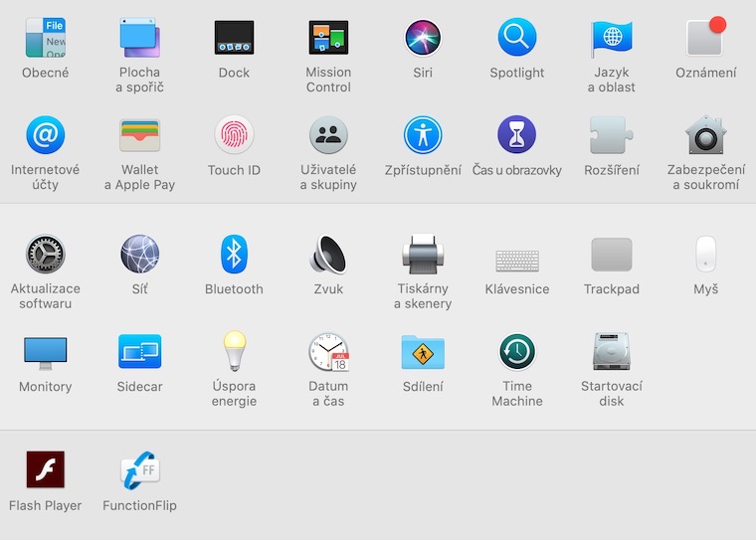Screen dimensions: 756x540
Task: Open Uživatelé a skupiny pane
Action: (x=328, y=135)
